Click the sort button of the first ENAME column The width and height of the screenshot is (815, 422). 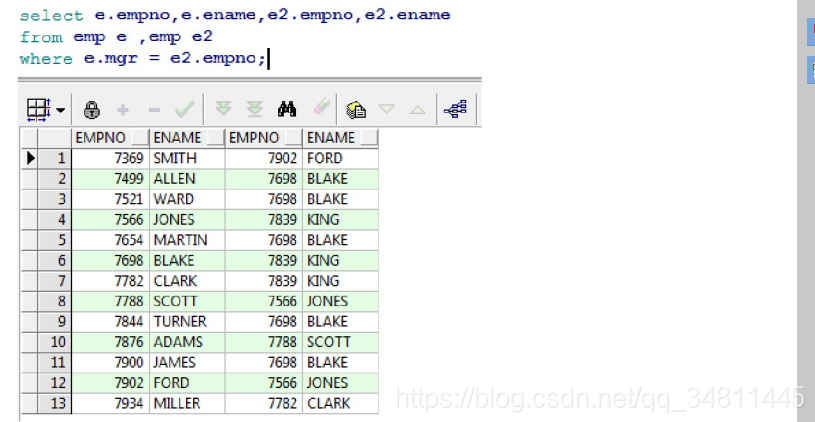click(x=215, y=138)
